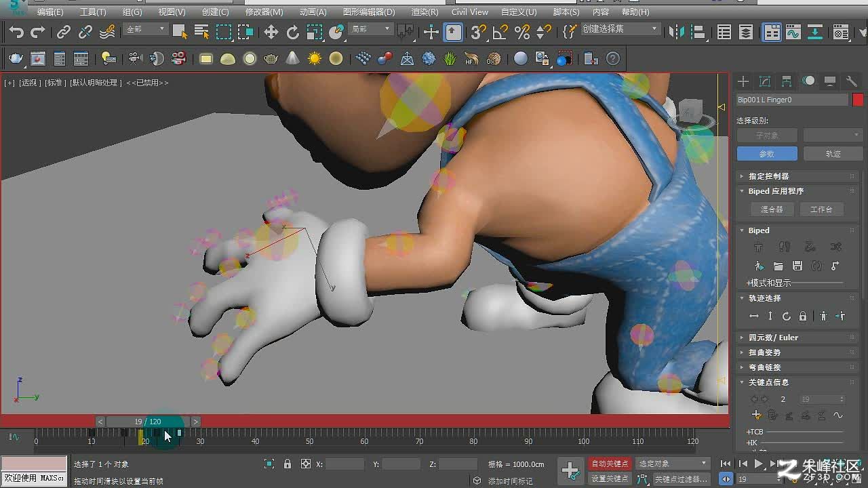Select the Link tool in toolbar
868x488 pixels.
coord(64,32)
